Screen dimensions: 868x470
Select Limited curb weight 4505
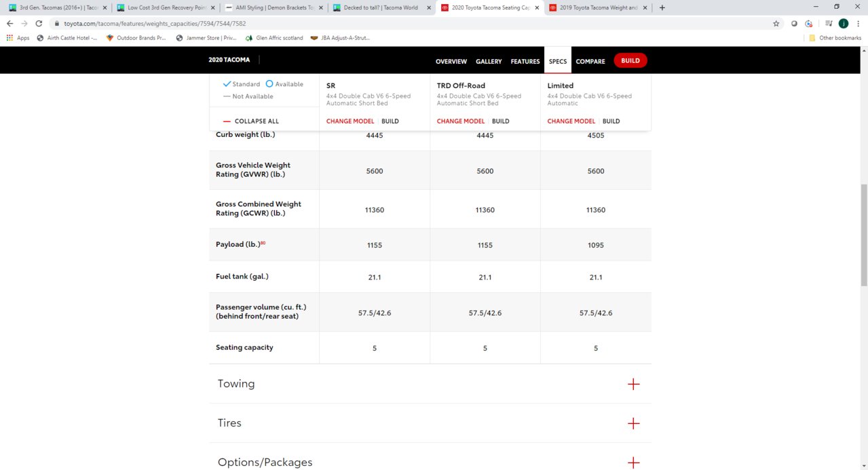click(596, 136)
